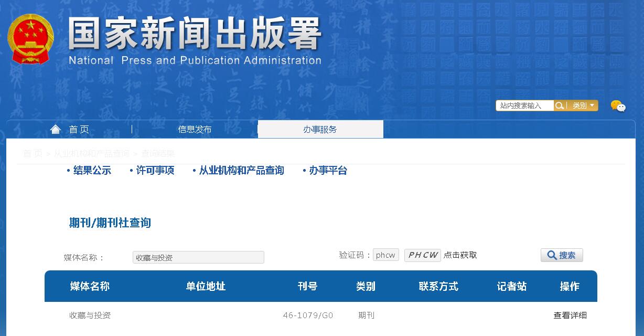This screenshot has height=336, width=644.
Task: Click the site search magnifier icon
Action: tap(560, 105)
